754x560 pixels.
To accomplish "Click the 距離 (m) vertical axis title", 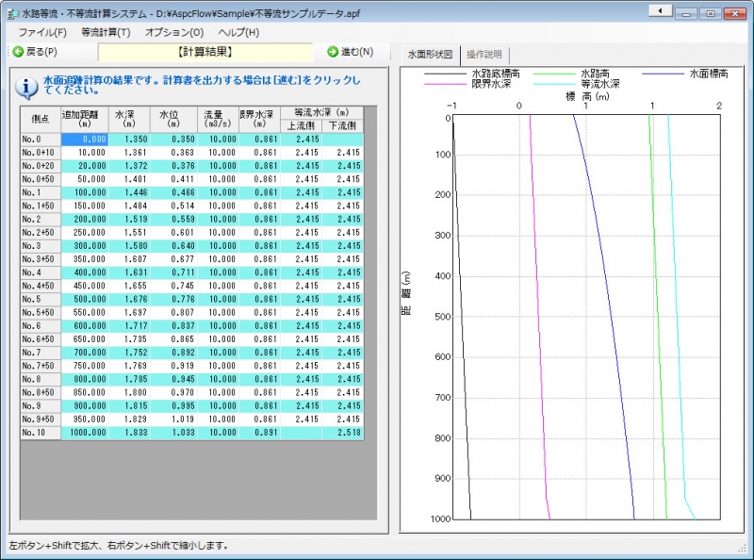I will pyautogui.click(x=406, y=293).
